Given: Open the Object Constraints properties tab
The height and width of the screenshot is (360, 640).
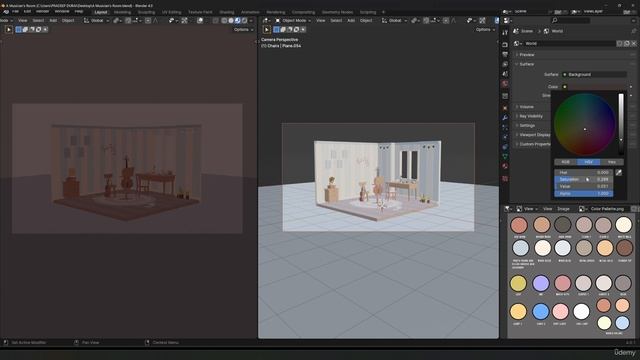Looking at the screenshot, I should 505,147.
